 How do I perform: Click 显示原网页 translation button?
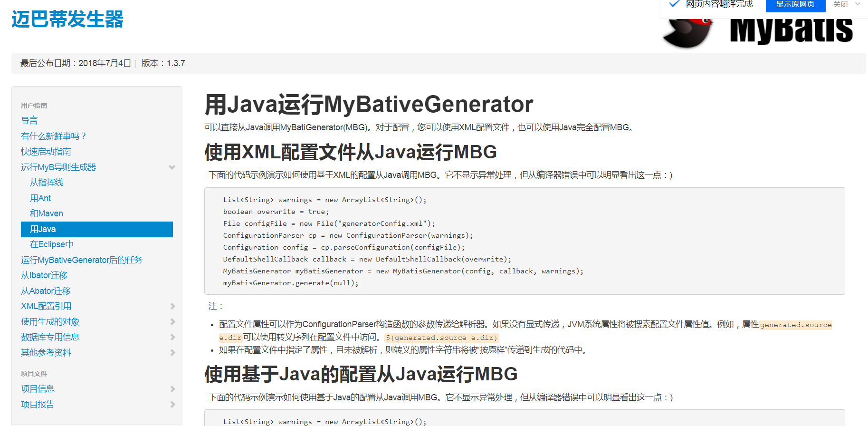point(795,4)
